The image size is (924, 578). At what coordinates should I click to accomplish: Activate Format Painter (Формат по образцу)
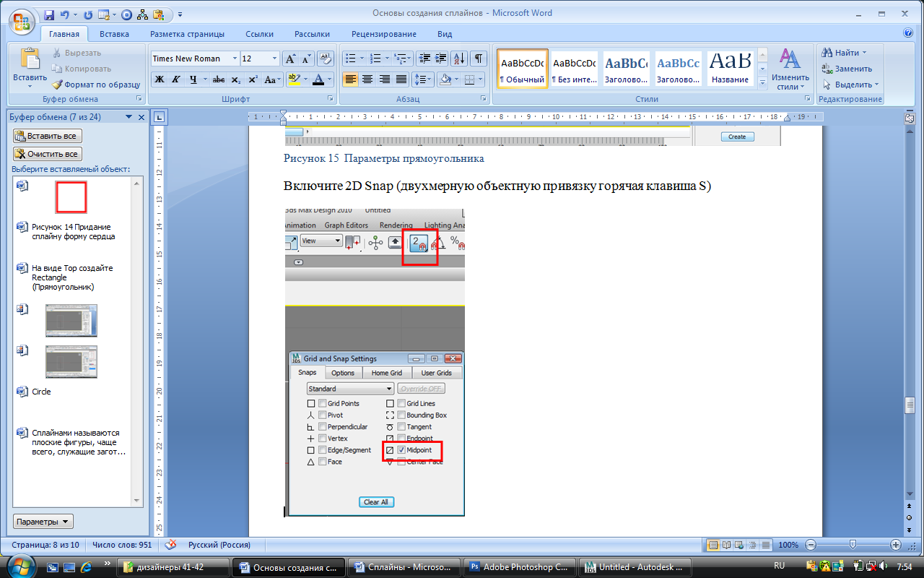95,85
